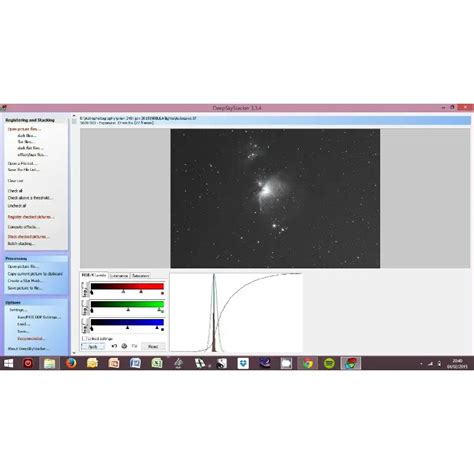Switch to the Saturation tab
This screenshot has height=474, width=474.
[140, 276]
